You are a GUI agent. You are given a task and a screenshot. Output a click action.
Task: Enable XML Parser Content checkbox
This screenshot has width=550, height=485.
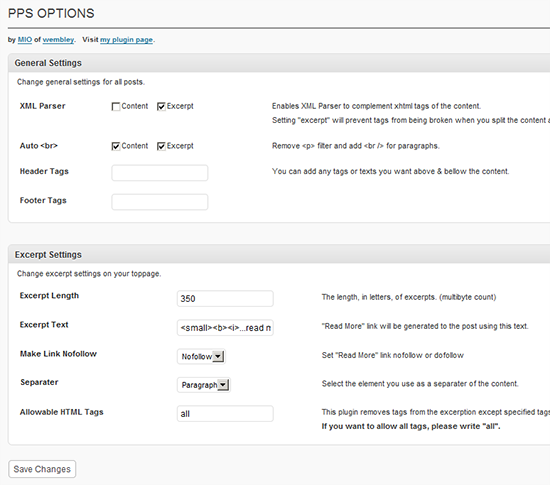tap(115, 106)
